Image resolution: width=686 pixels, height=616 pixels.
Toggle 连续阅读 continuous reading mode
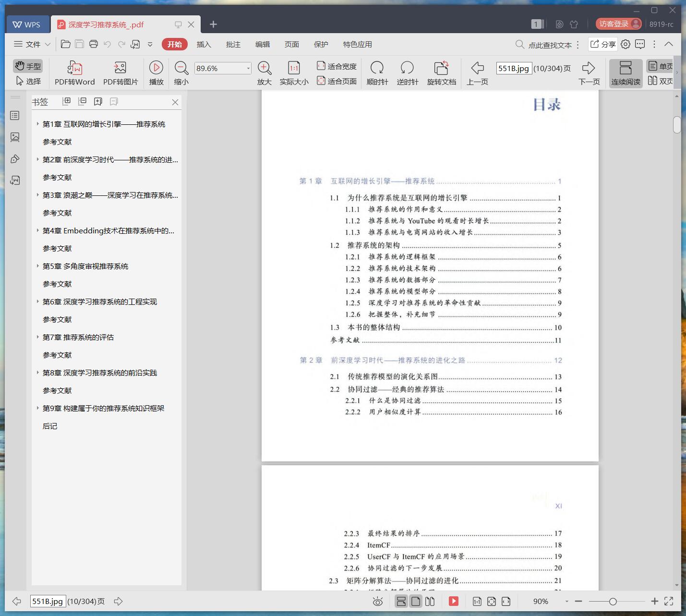626,73
